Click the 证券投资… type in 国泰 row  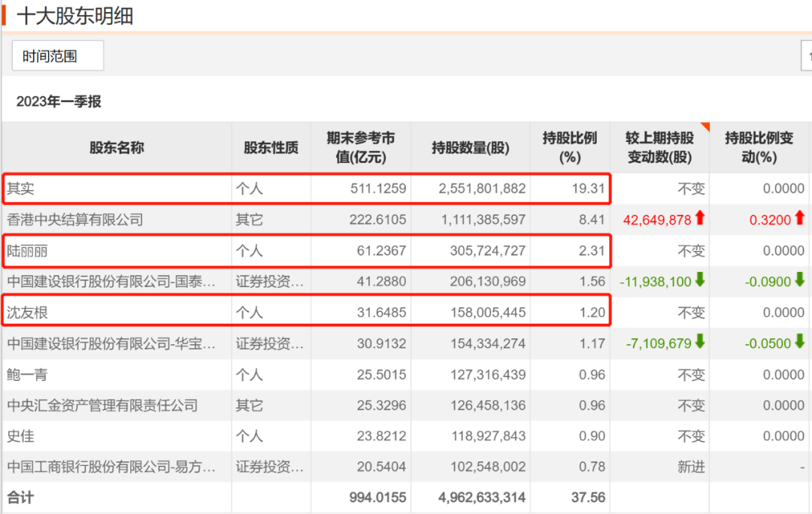click(x=270, y=282)
